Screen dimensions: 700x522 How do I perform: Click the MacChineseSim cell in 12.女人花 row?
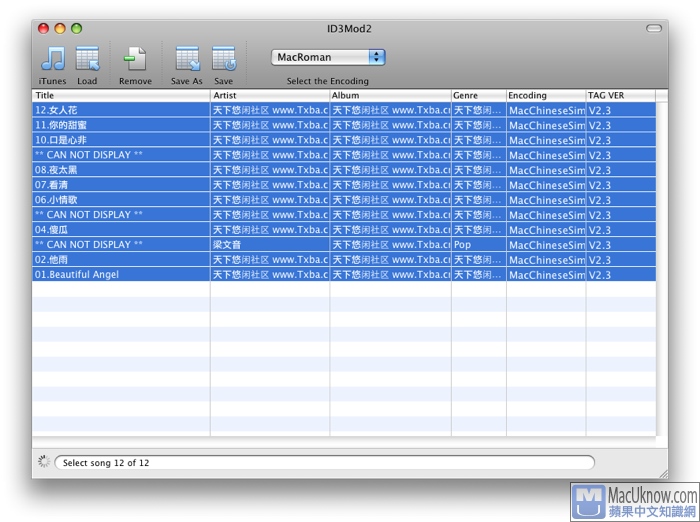coord(546,110)
